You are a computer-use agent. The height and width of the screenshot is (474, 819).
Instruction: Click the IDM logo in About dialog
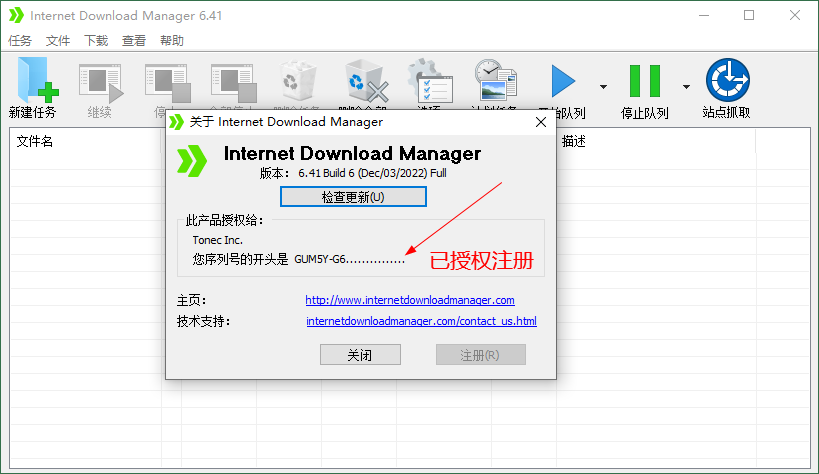click(192, 161)
